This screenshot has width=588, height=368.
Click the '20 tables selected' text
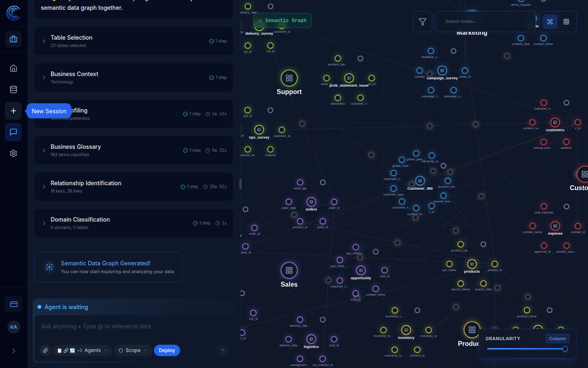tap(68, 45)
